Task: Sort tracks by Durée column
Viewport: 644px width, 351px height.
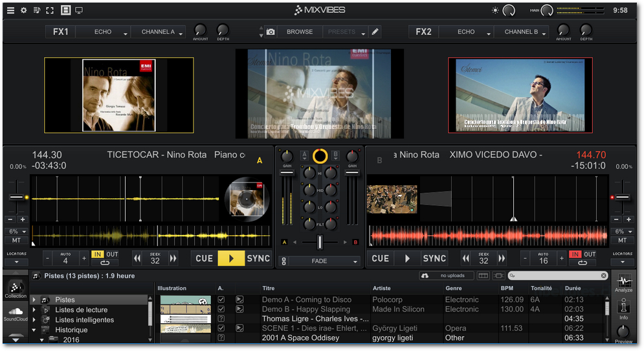Action: coord(573,288)
